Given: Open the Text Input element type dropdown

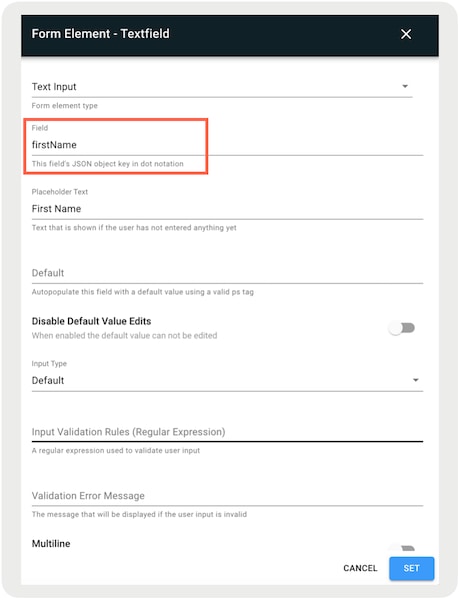Looking at the screenshot, I should coord(222,87).
